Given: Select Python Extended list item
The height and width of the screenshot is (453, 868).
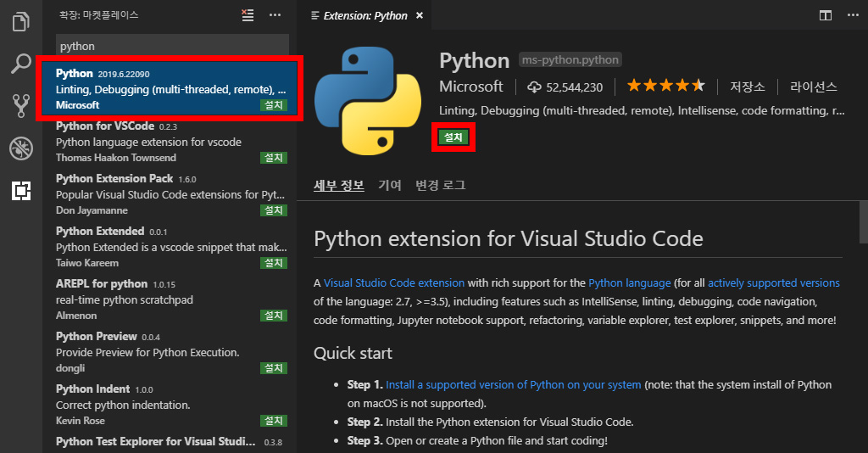Looking at the screenshot, I should coord(170,248).
